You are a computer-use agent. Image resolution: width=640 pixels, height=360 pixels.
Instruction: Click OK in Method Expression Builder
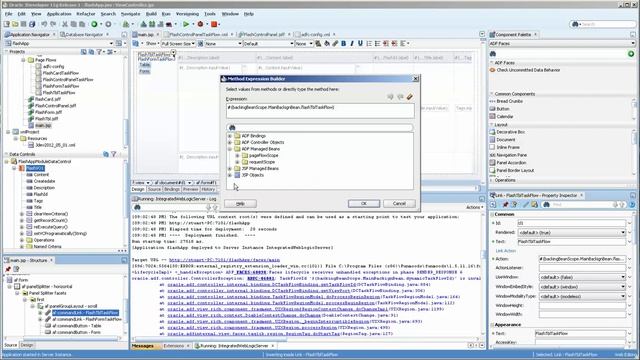(x=364, y=203)
